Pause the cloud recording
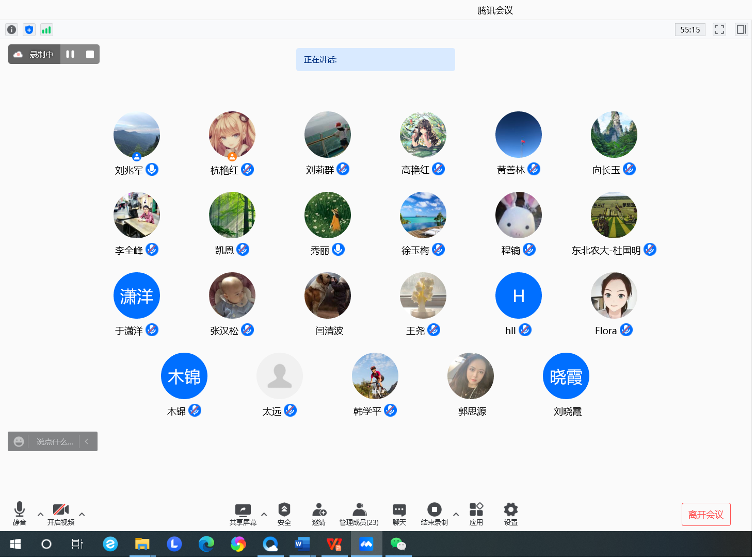The image size is (755, 560). tap(70, 54)
